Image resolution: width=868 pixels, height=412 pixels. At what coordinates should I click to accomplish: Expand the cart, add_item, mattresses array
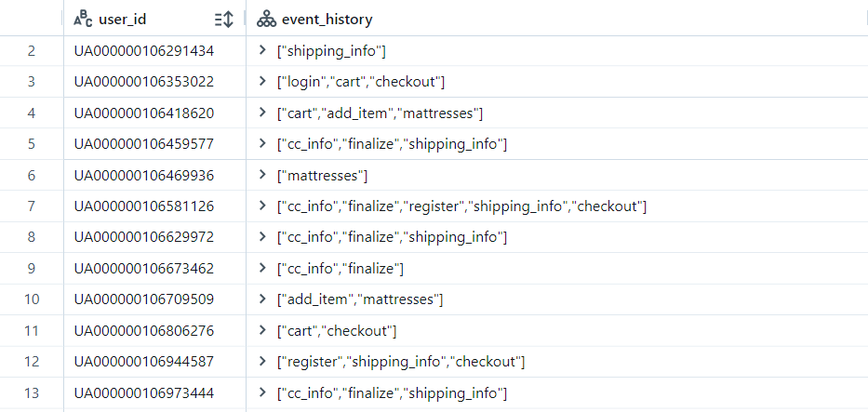[262, 113]
